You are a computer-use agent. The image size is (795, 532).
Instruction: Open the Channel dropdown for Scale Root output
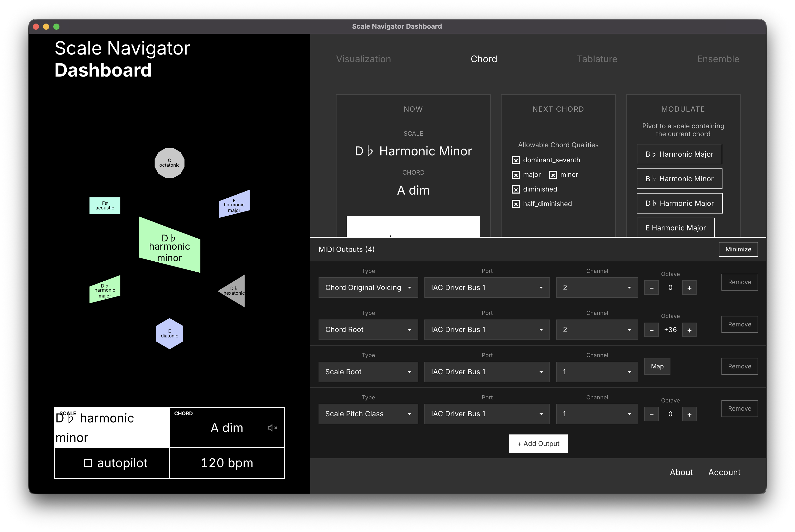597,372
